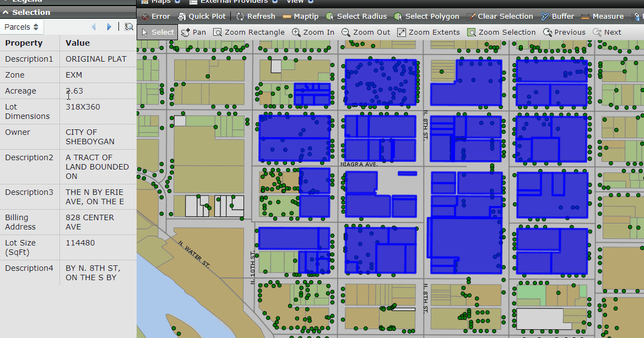
Task: Click the next record arrow
Action: [109, 26]
